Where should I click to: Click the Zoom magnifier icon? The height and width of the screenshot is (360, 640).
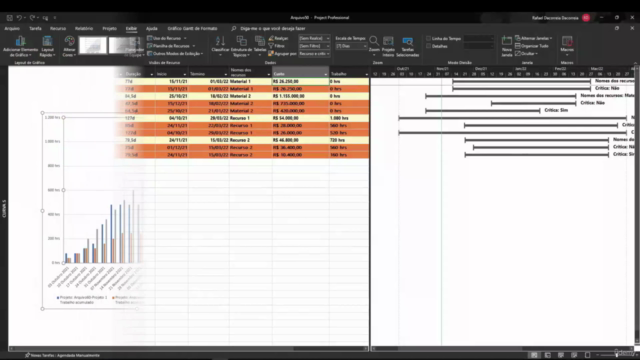[374, 41]
